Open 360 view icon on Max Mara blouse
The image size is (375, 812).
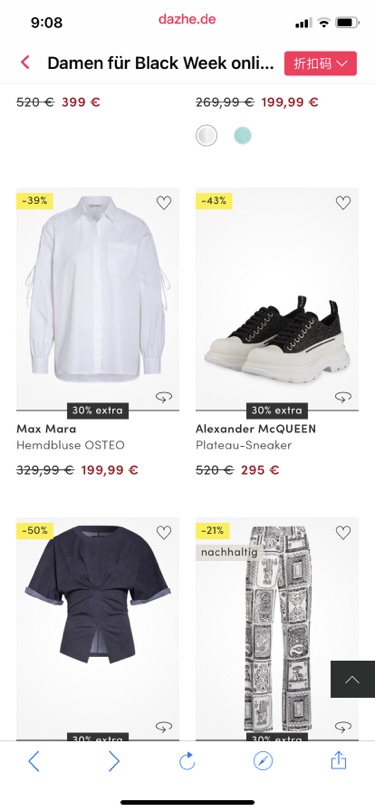tap(164, 397)
